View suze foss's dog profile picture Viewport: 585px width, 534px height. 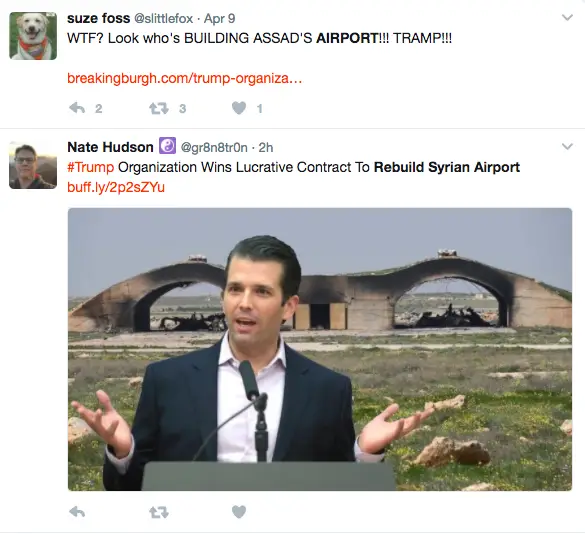[x=33, y=36]
